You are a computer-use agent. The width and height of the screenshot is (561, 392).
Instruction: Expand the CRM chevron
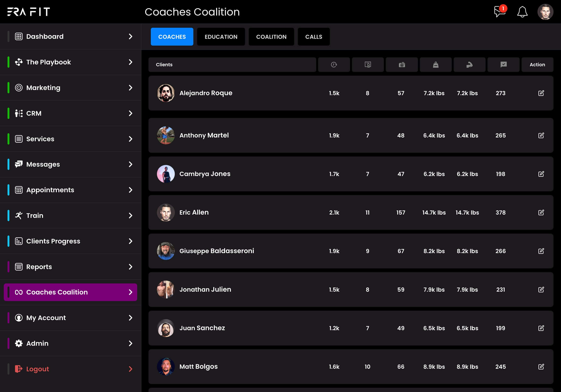click(x=130, y=113)
